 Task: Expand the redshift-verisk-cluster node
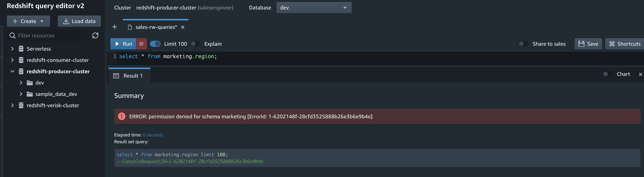pyautogui.click(x=12, y=105)
